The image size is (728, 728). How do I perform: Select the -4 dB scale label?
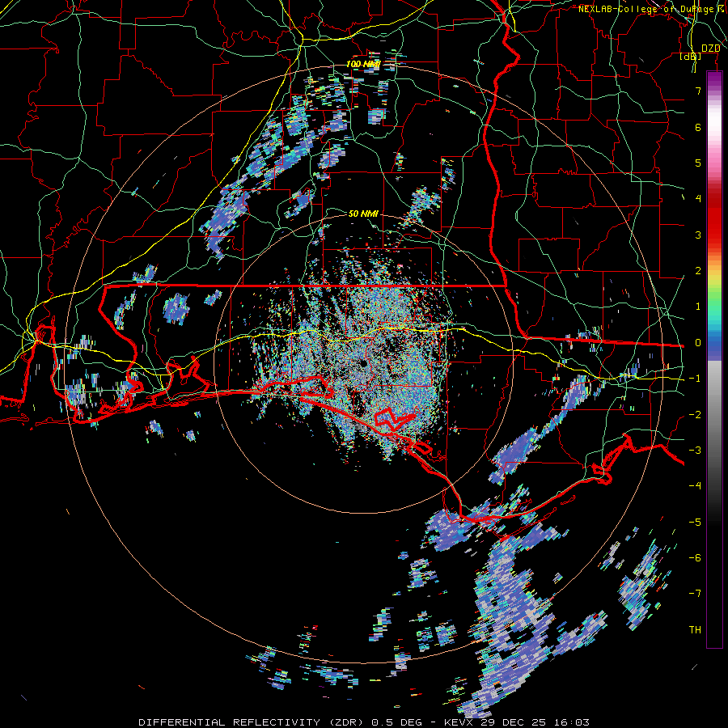click(695, 486)
